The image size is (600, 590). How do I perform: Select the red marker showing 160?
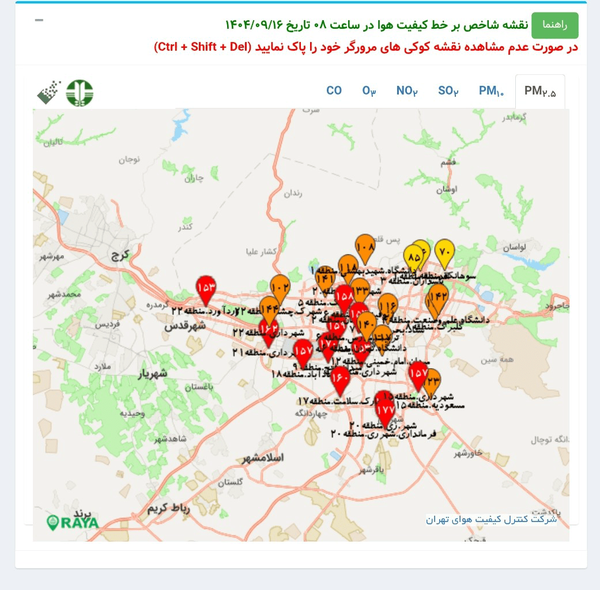[x=340, y=378]
